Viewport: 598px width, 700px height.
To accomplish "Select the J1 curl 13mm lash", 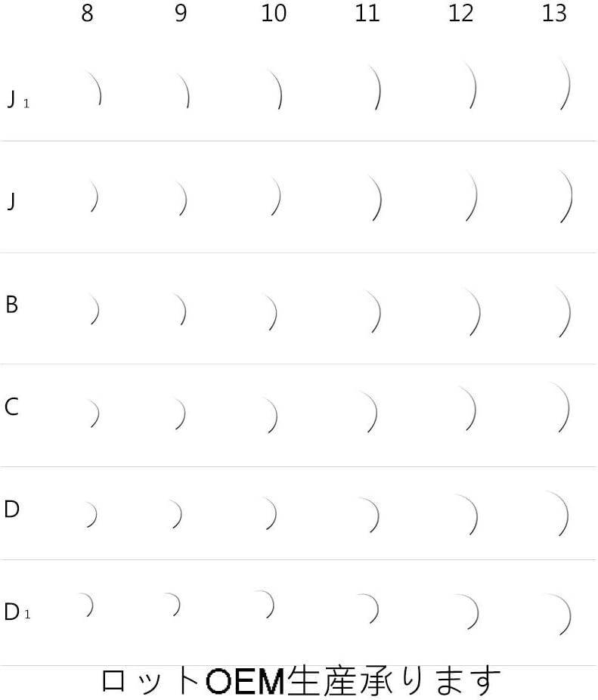I will coord(563,84).
